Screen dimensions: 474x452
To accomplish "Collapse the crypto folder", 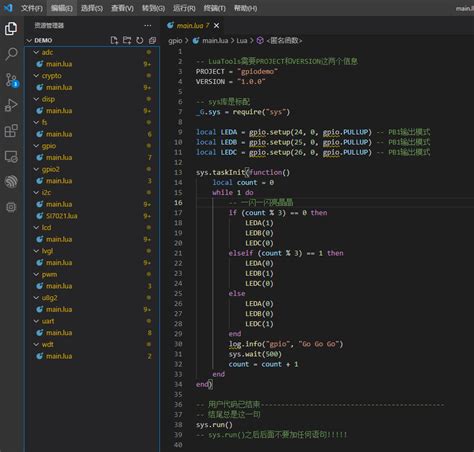I will pos(36,76).
